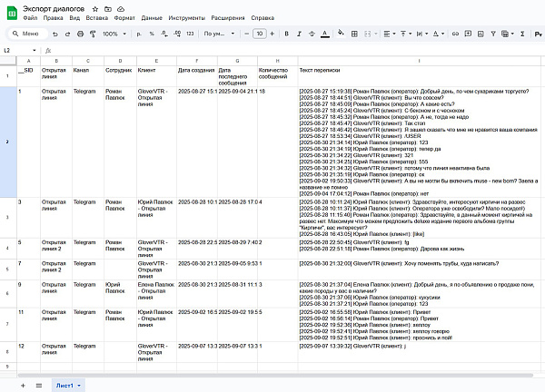This screenshot has width=545, height=392.
Task: Open the Расширения menu
Action: (228, 18)
